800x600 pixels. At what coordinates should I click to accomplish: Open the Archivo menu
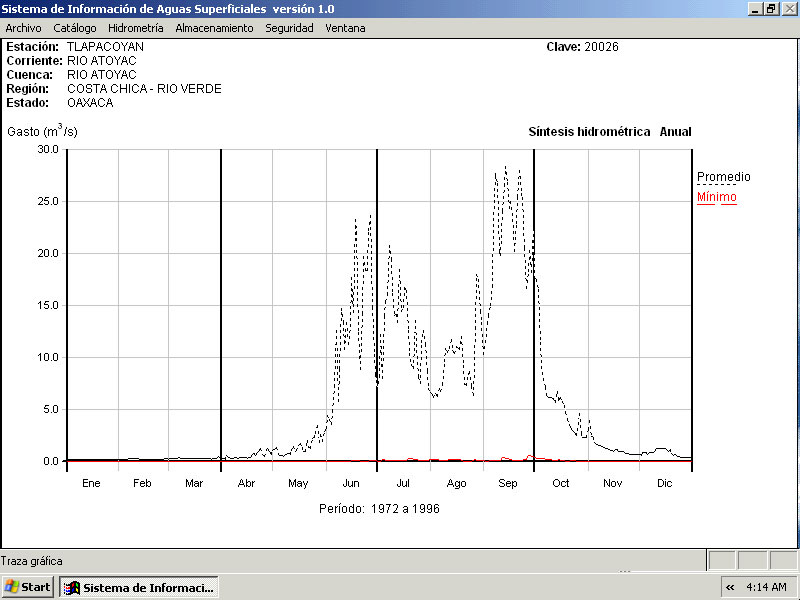[x=23, y=28]
